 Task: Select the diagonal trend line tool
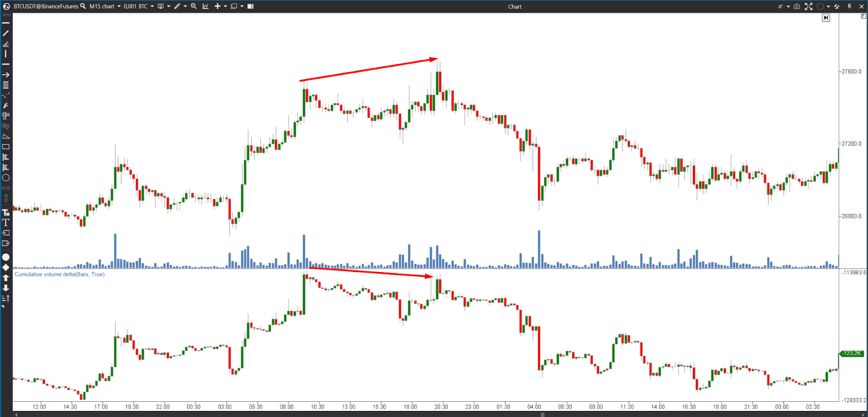pyautogui.click(x=6, y=33)
